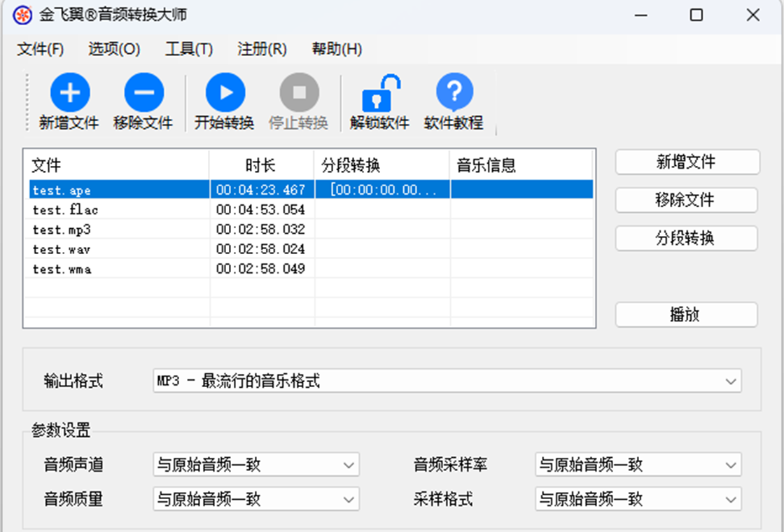Minimize the 音频转换大师 window
This screenshot has height=532, width=784.
641,15
